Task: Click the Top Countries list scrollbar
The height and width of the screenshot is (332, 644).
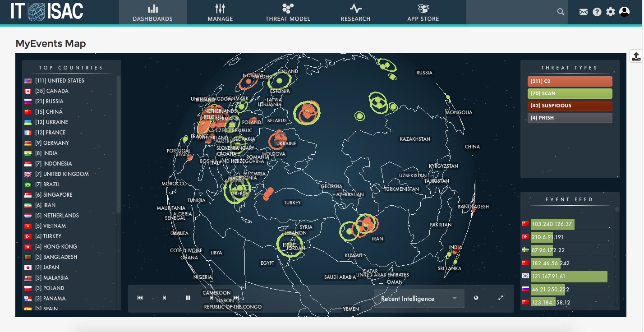Action: pyautogui.click(x=119, y=144)
